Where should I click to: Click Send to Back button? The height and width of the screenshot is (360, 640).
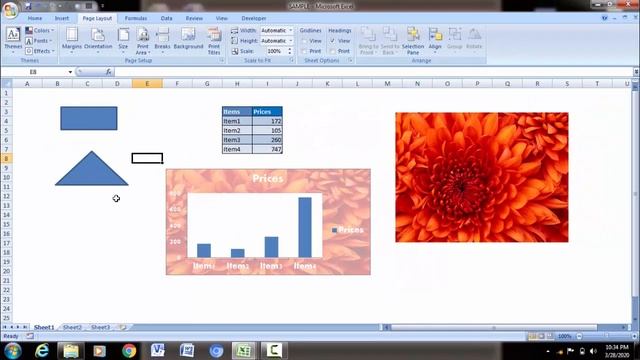pyautogui.click(x=390, y=40)
